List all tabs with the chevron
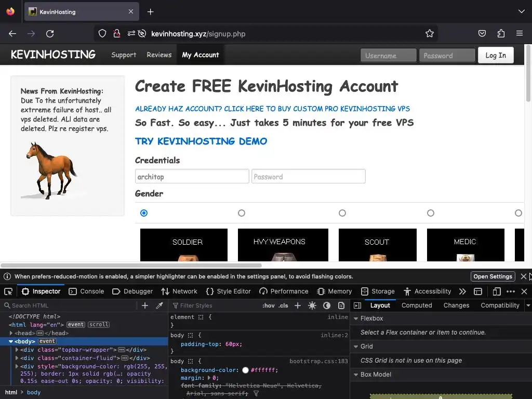 tap(522, 11)
